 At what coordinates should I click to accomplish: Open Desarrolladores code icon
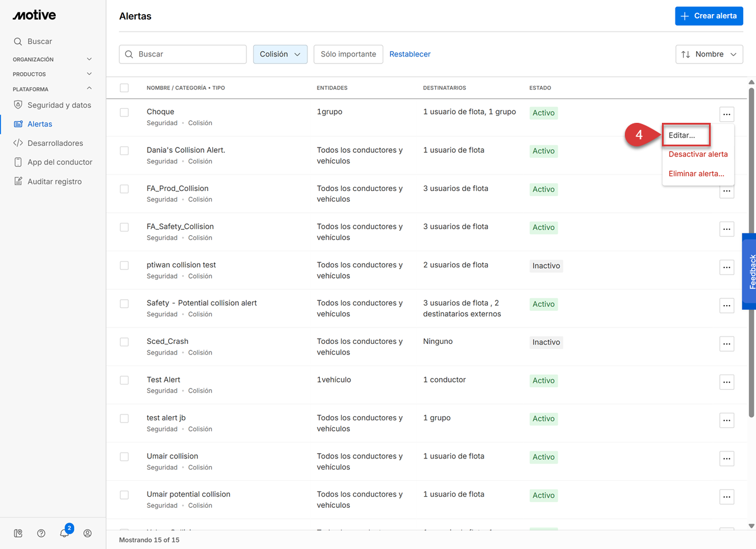click(18, 143)
